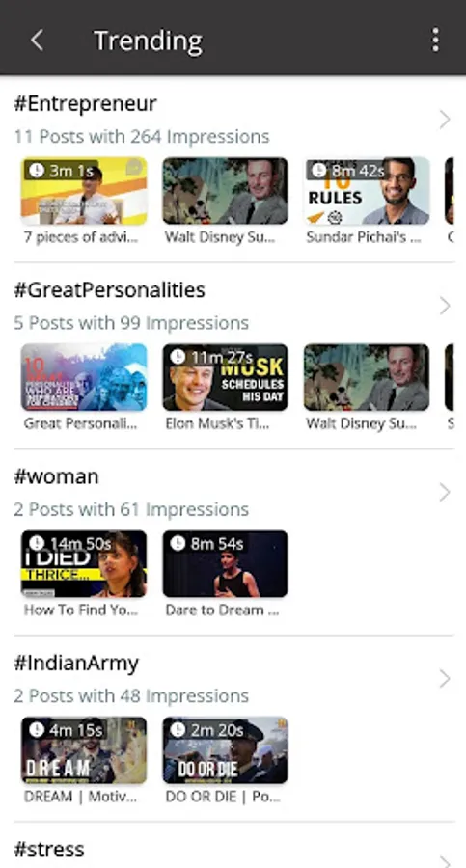Screen dimensions: 466x868
Task: Play the DREAM motivational army video
Action: (84, 750)
